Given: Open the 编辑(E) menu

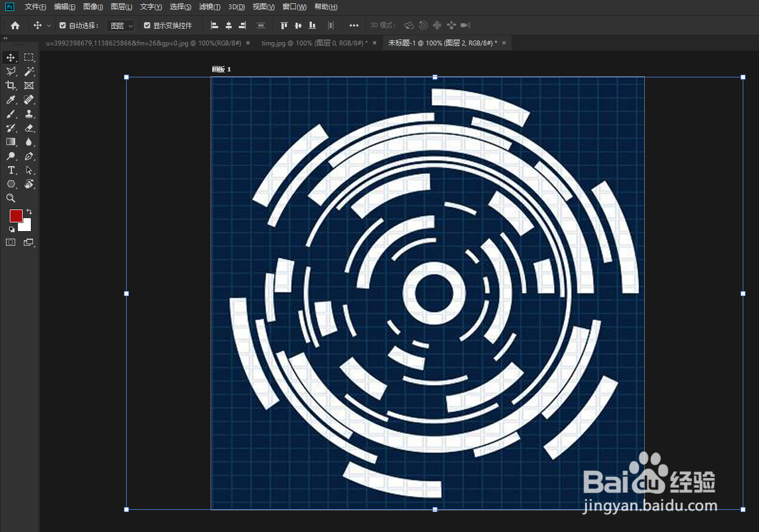Looking at the screenshot, I should [x=65, y=7].
